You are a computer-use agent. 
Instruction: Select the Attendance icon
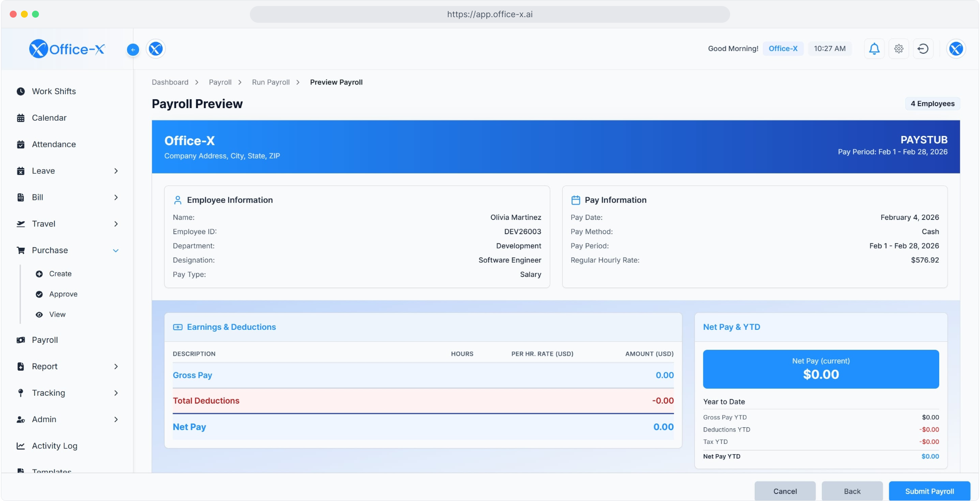(x=20, y=144)
